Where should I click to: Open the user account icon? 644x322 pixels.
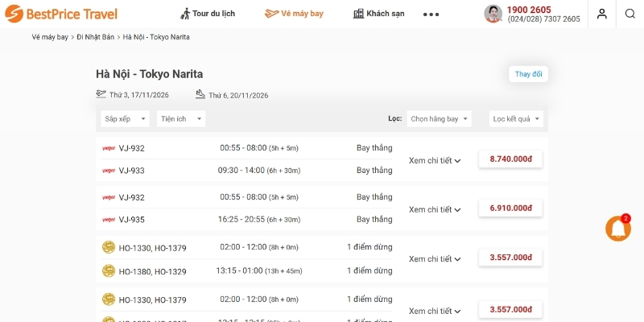point(601,14)
